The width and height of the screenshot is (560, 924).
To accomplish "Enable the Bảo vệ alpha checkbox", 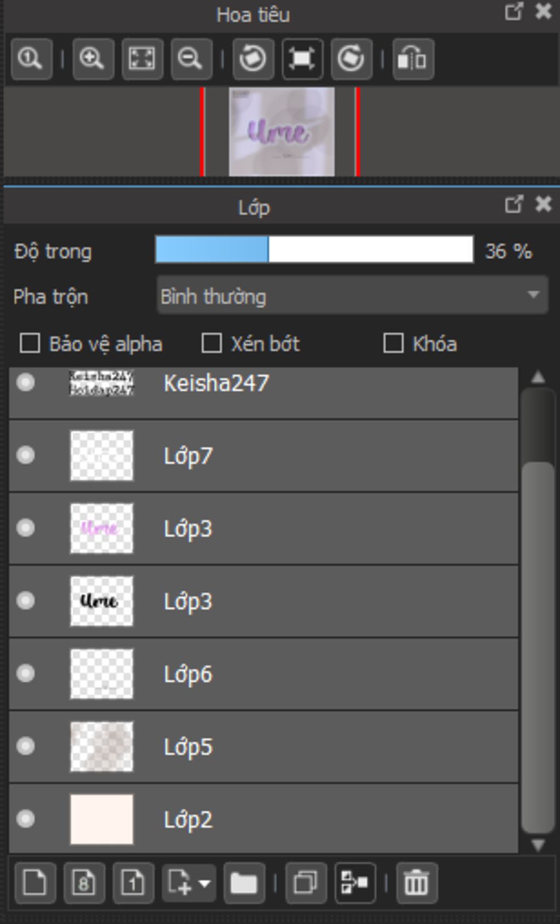I will [30, 344].
